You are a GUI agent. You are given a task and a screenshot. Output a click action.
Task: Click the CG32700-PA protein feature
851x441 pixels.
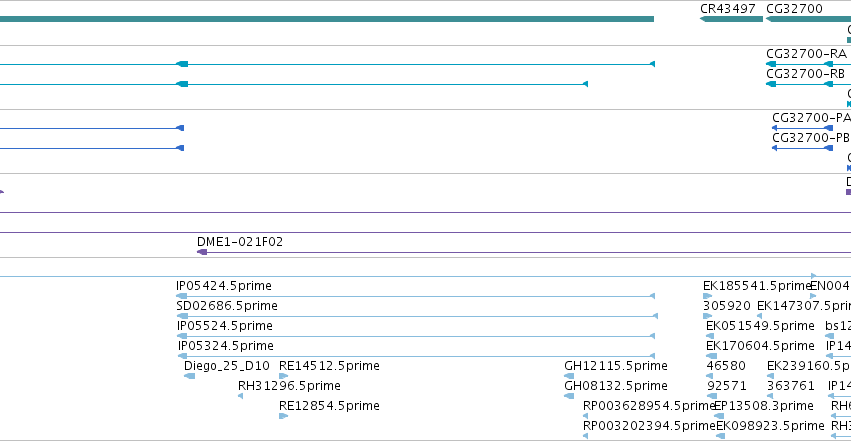point(802,128)
